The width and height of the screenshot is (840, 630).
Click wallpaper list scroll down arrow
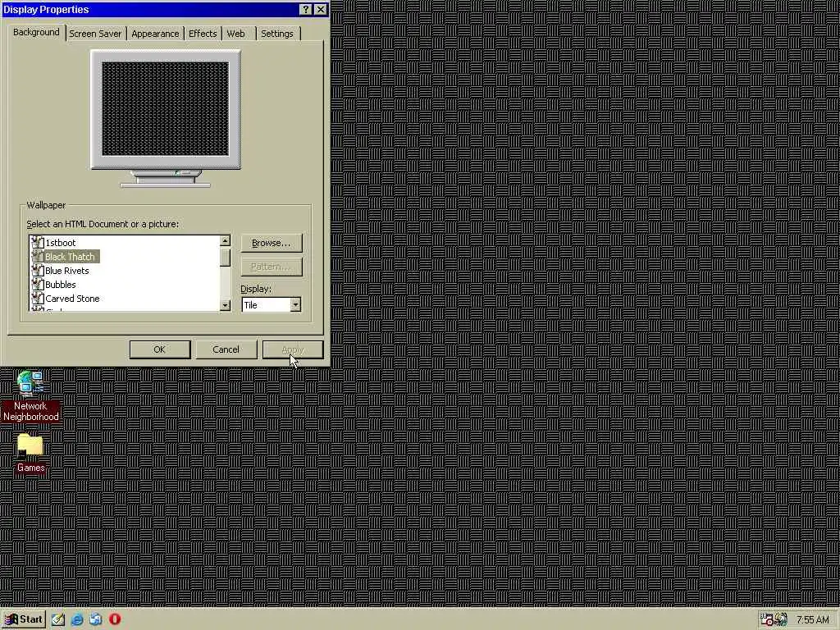pyautogui.click(x=225, y=305)
